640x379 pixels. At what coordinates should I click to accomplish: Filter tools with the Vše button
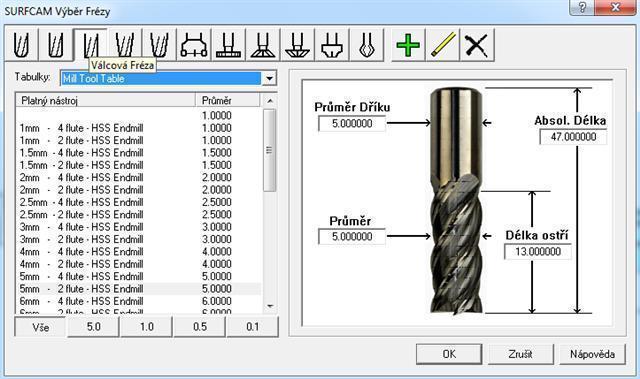point(40,327)
